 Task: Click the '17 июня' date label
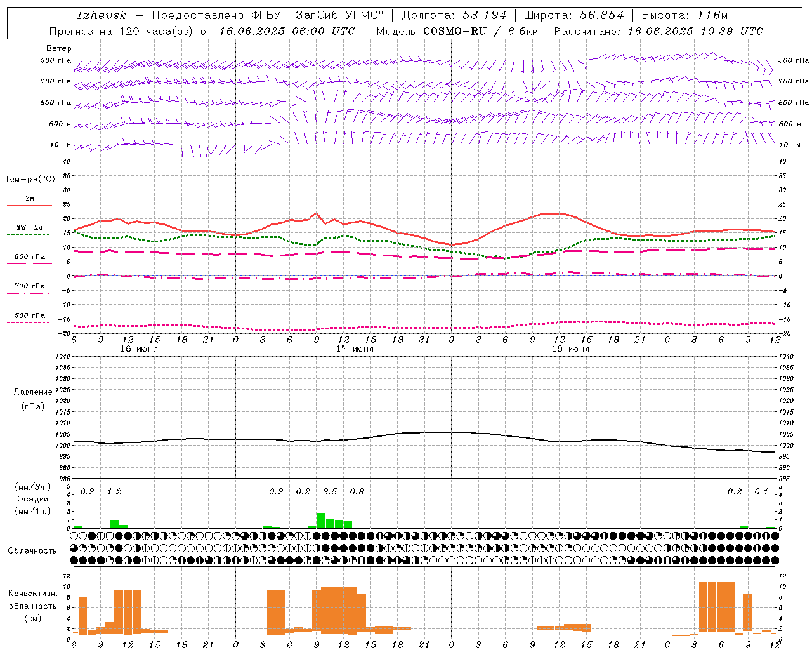pyautogui.click(x=355, y=349)
